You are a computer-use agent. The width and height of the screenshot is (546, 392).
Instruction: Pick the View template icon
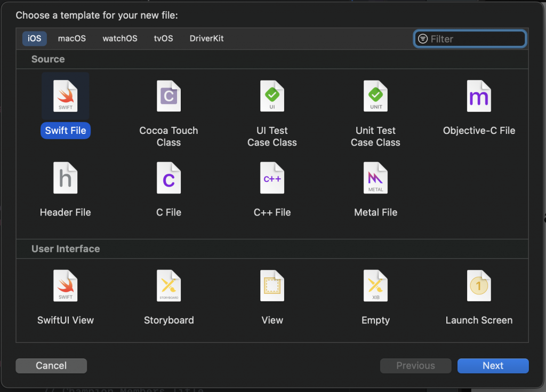pyautogui.click(x=272, y=286)
